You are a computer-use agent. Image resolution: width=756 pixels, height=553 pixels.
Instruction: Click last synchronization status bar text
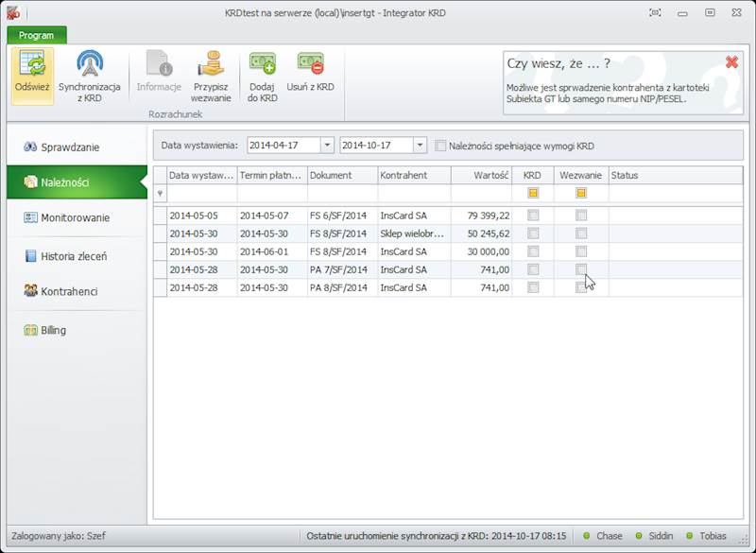pyautogui.click(x=437, y=536)
